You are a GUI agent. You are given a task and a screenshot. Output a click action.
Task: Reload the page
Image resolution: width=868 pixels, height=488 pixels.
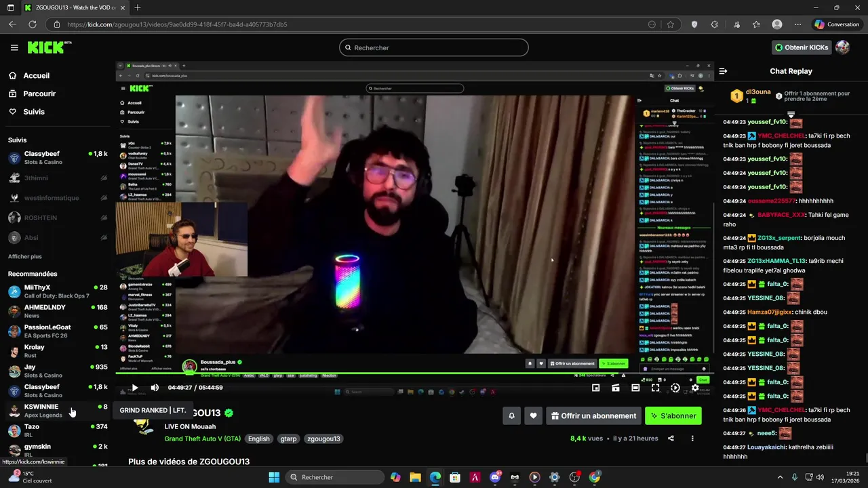(x=32, y=24)
